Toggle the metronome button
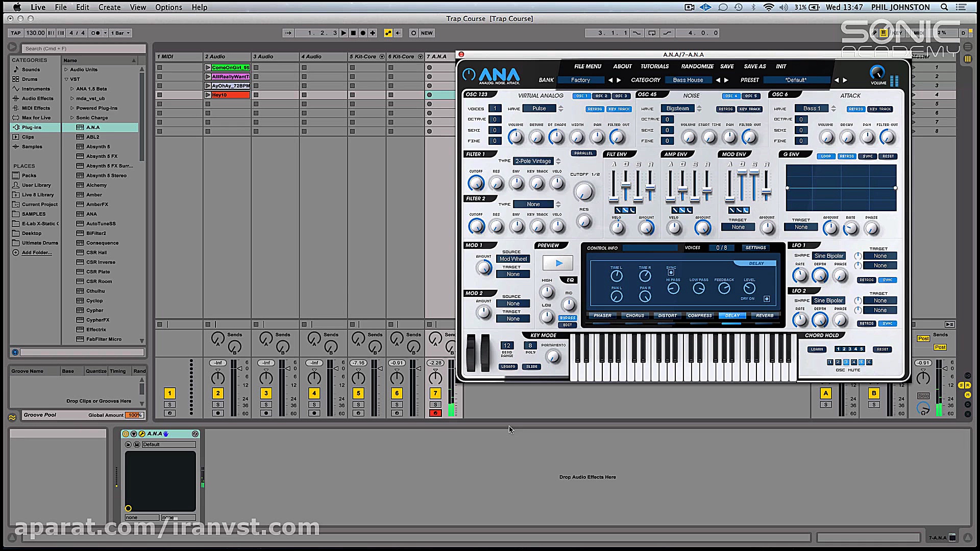Viewport: 980px width, 551px height. click(x=95, y=33)
